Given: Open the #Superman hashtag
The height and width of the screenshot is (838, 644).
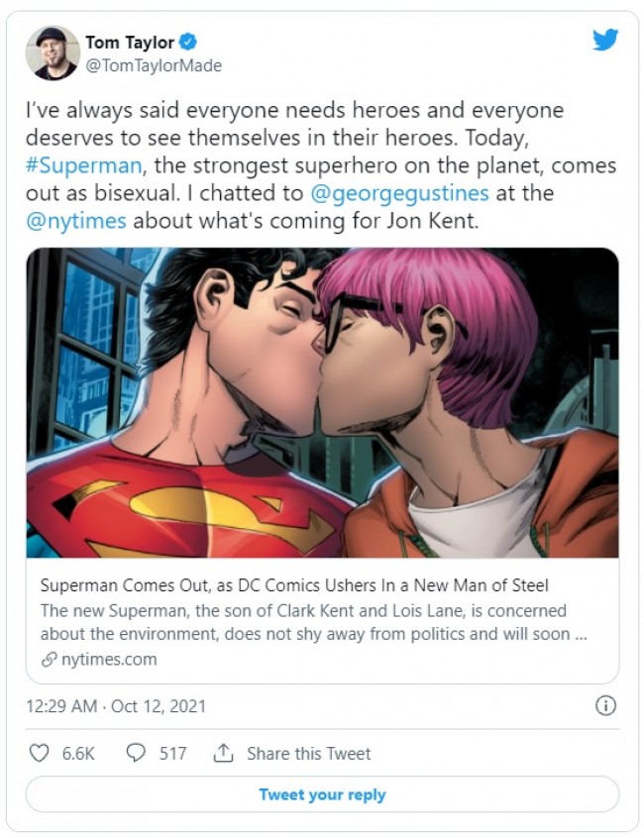Looking at the screenshot, I should point(83,165).
